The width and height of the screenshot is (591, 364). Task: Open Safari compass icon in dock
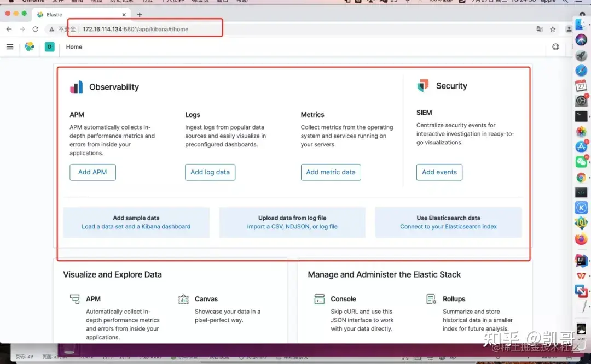click(x=581, y=70)
